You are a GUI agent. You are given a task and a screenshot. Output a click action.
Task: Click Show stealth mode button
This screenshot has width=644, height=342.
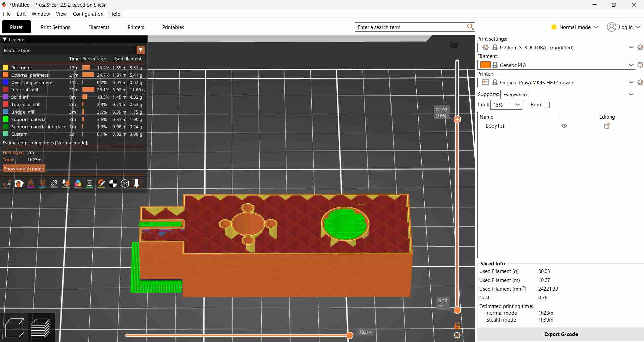[x=24, y=169]
